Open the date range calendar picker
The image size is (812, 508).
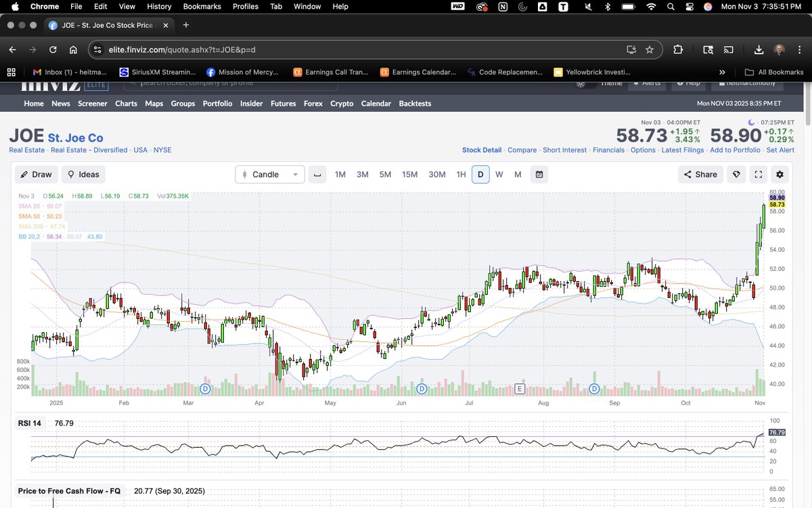coord(538,174)
